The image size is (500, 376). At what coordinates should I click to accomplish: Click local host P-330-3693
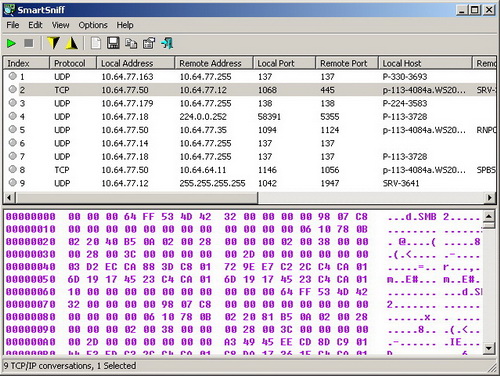405,77
